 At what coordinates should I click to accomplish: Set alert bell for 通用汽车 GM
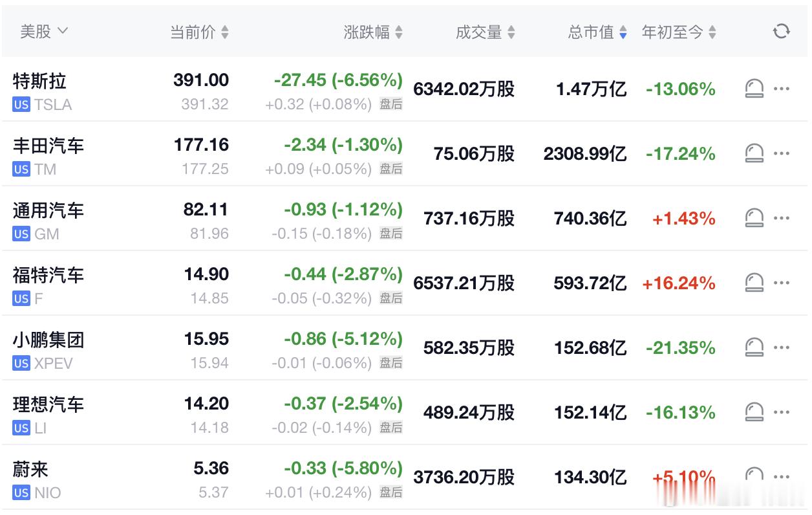pos(754,218)
